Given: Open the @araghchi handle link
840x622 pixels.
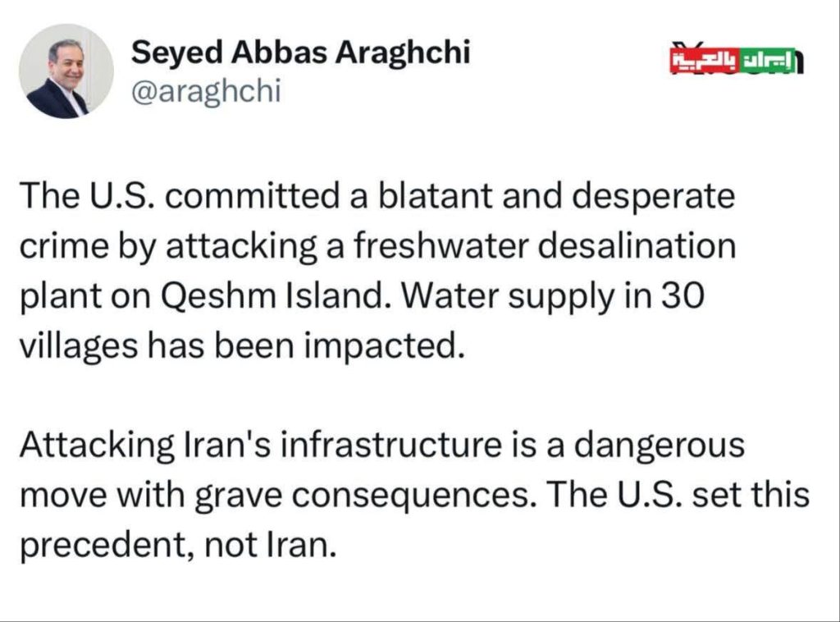Looking at the screenshot, I should (x=206, y=92).
